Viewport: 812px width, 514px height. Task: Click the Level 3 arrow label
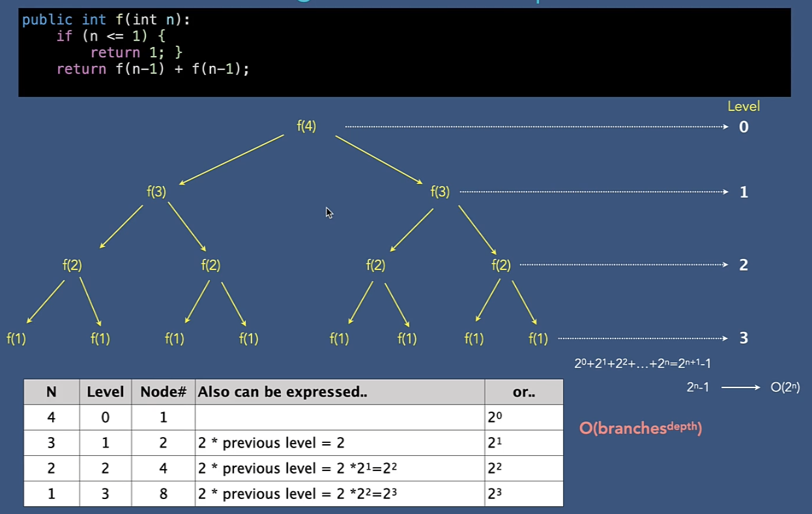[x=744, y=339]
